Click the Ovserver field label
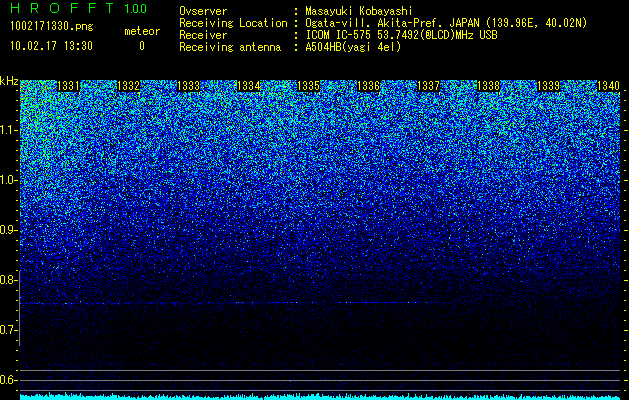This screenshot has width=629, height=400. 203,11
